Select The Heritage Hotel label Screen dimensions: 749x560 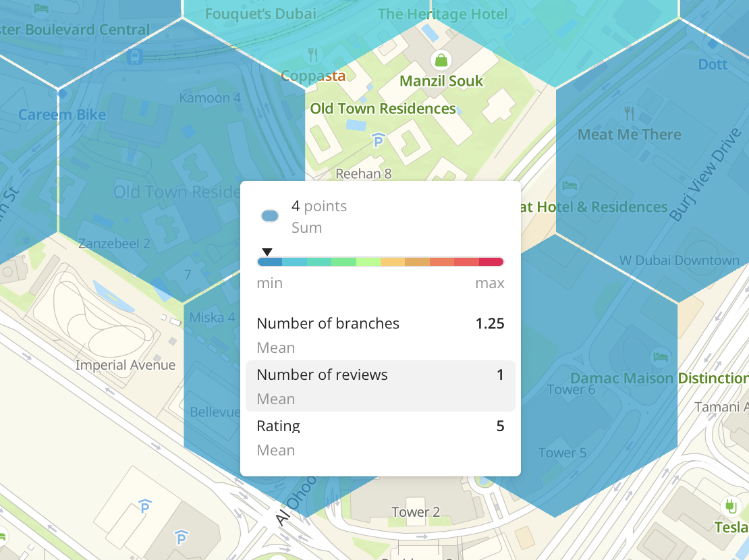click(x=443, y=13)
